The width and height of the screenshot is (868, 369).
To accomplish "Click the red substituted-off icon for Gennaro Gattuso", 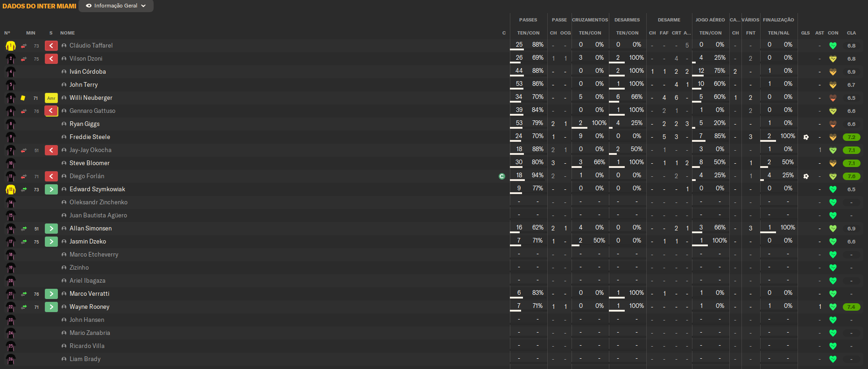I will point(51,111).
